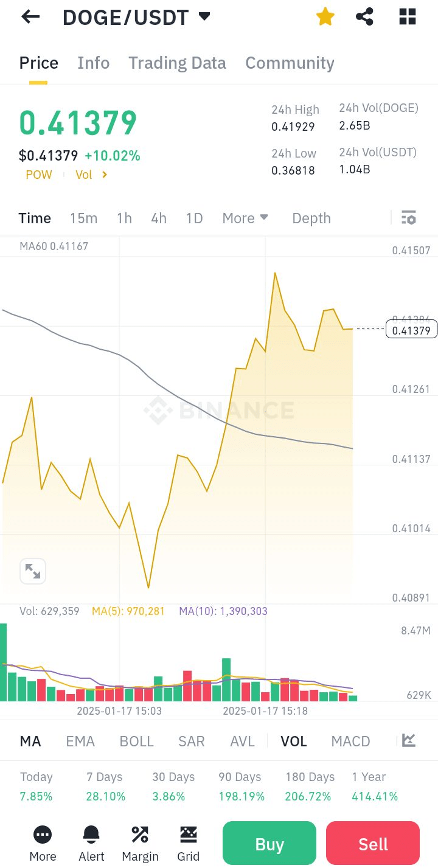The image size is (438, 868).
Task: Expand the DOGE/USDT pair dropdown
Action: click(x=204, y=16)
